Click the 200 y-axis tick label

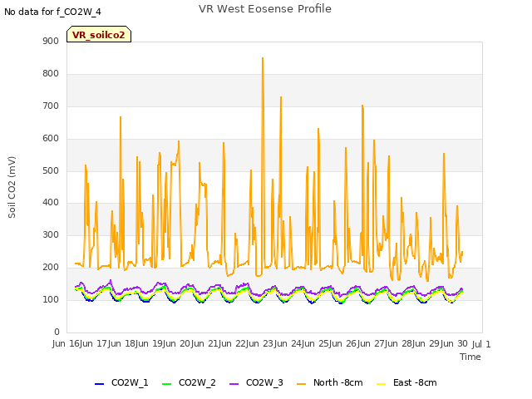point(51,268)
